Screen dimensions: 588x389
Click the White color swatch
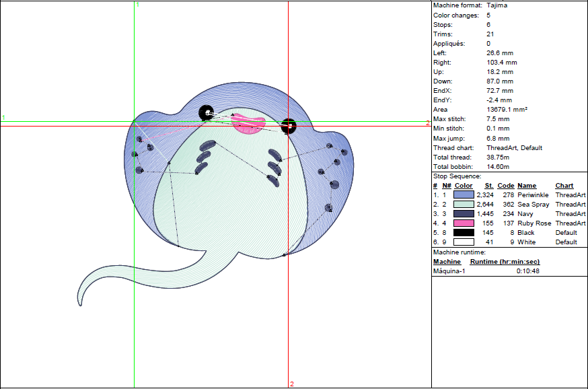coord(464,242)
